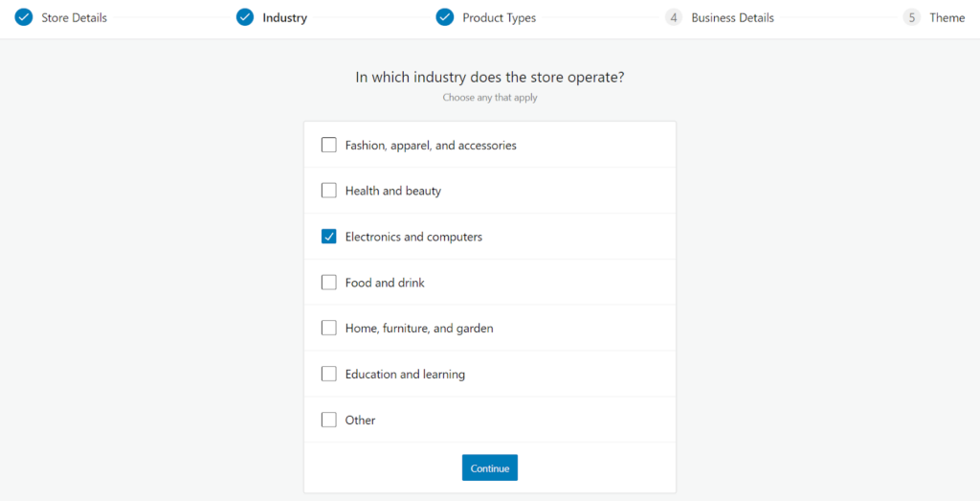Enable the Health and beauty checkbox
The width and height of the screenshot is (980, 501).
(329, 191)
